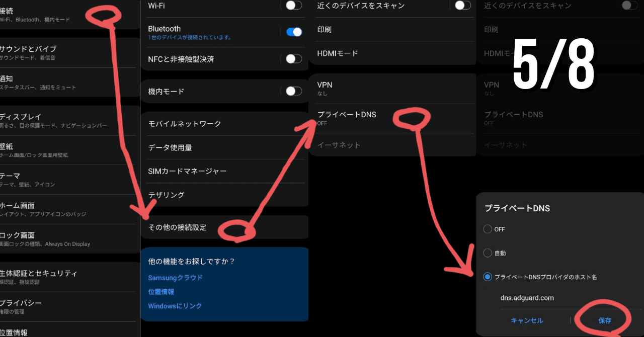
Task: Turn off the Bluetooth switch
Action: pos(294,32)
